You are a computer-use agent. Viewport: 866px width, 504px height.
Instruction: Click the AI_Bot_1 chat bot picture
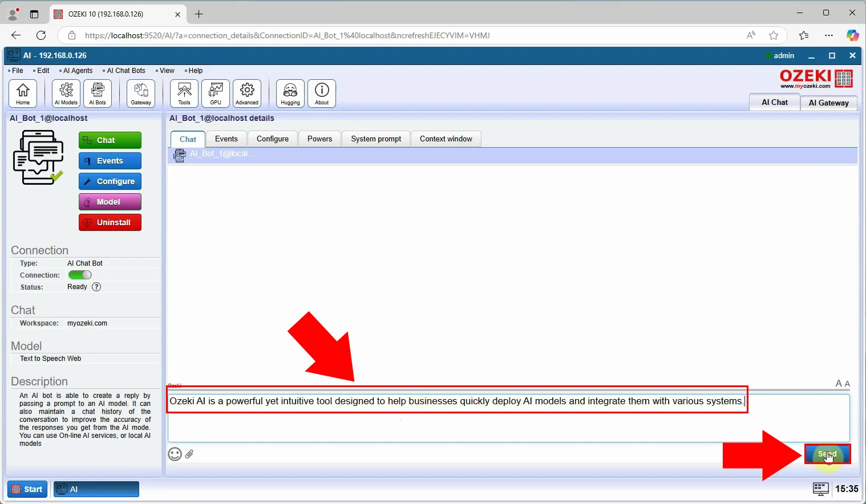point(38,157)
